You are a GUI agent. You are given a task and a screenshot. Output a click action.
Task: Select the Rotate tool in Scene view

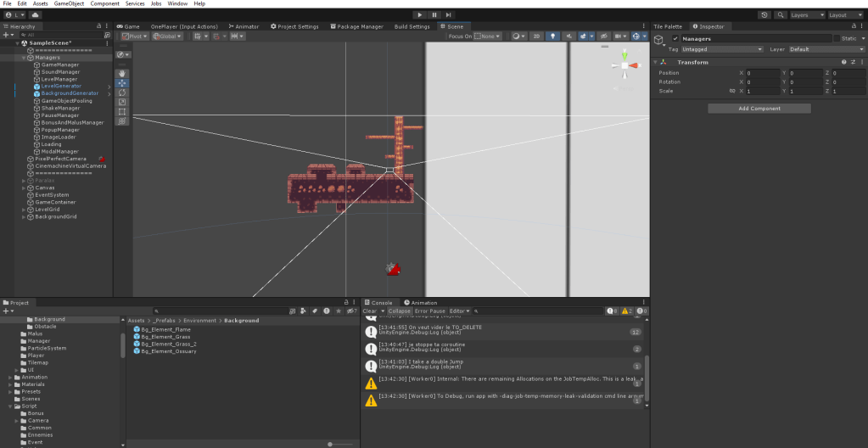[122, 92]
